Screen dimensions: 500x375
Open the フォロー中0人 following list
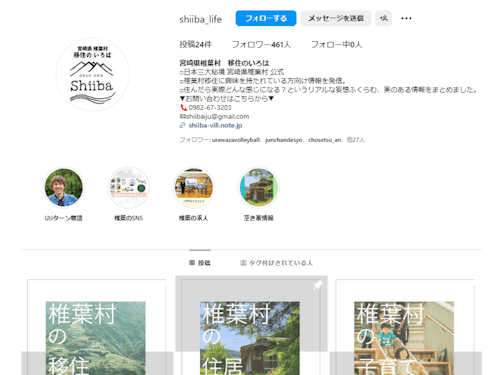(x=336, y=45)
